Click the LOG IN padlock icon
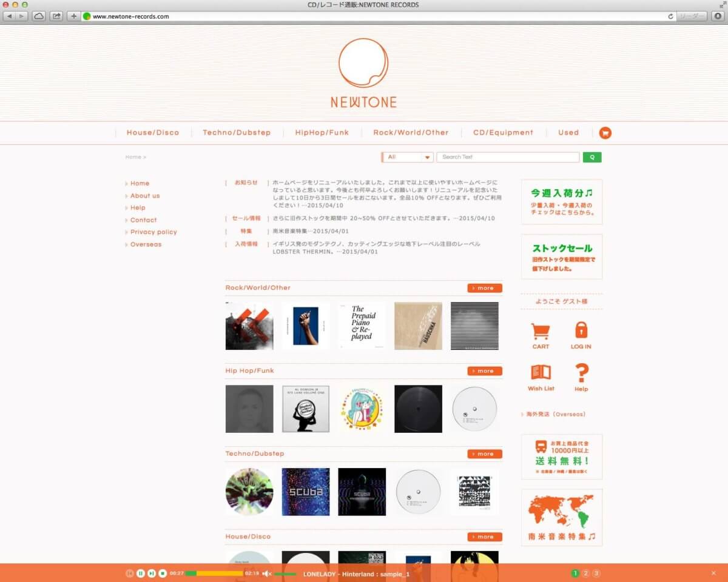This screenshot has width=728, height=582. click(x=581, y=336)
